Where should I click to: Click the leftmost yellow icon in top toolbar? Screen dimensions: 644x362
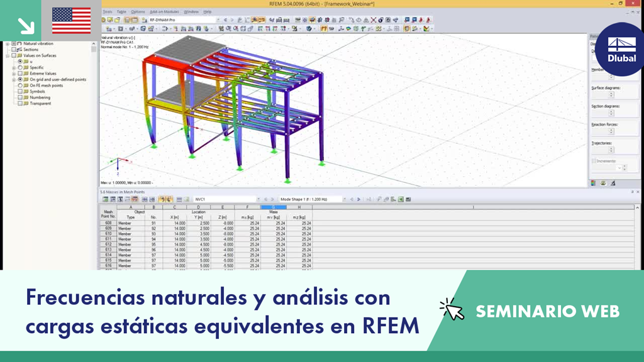[x=104, y=19]
